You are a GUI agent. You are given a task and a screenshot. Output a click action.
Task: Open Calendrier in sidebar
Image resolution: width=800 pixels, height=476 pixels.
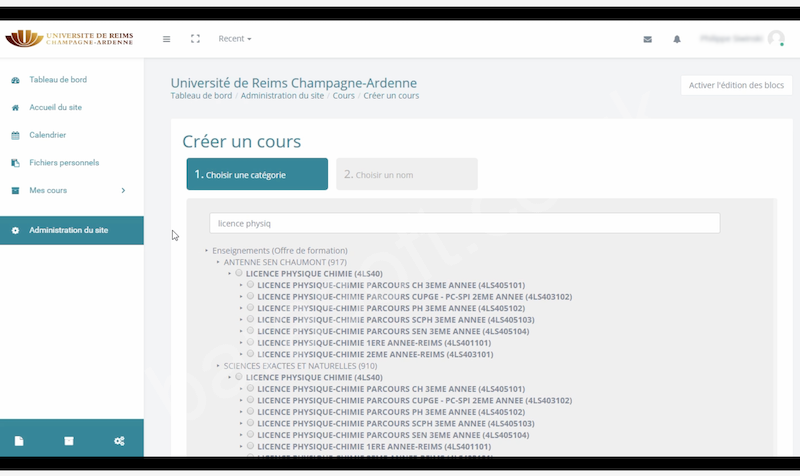[x=47, y=135]
